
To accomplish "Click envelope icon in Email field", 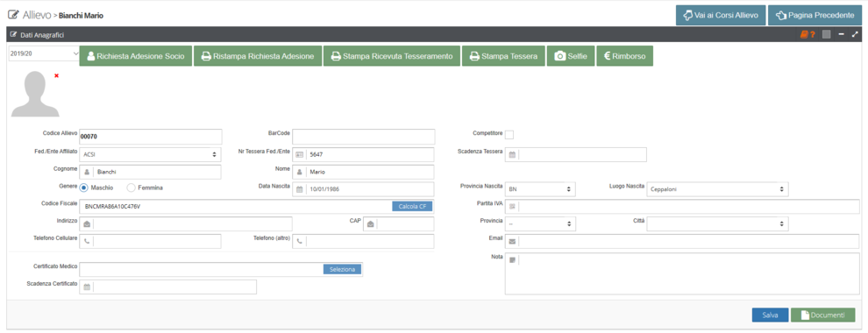I will tap(512, 241).
